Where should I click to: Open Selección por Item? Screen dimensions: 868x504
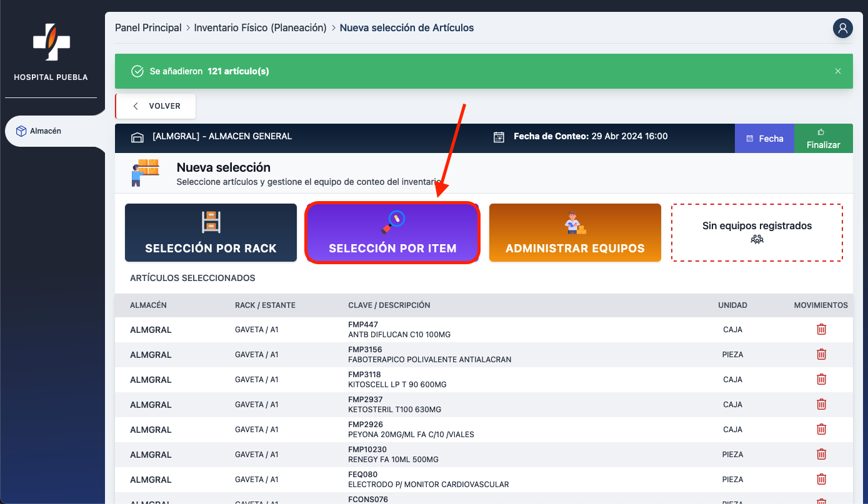point(392,232)
